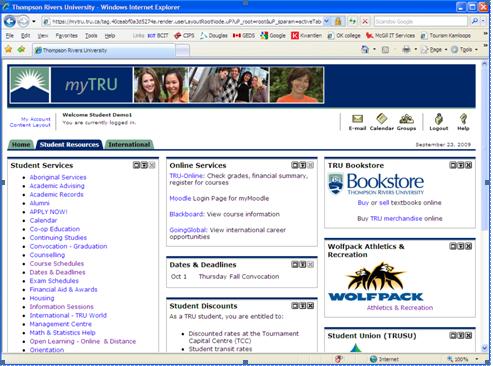Image resolution: width=493 pixels, height=366 pixels.
Task: Click the Bookstore logo image
Action: pos(376,184)
